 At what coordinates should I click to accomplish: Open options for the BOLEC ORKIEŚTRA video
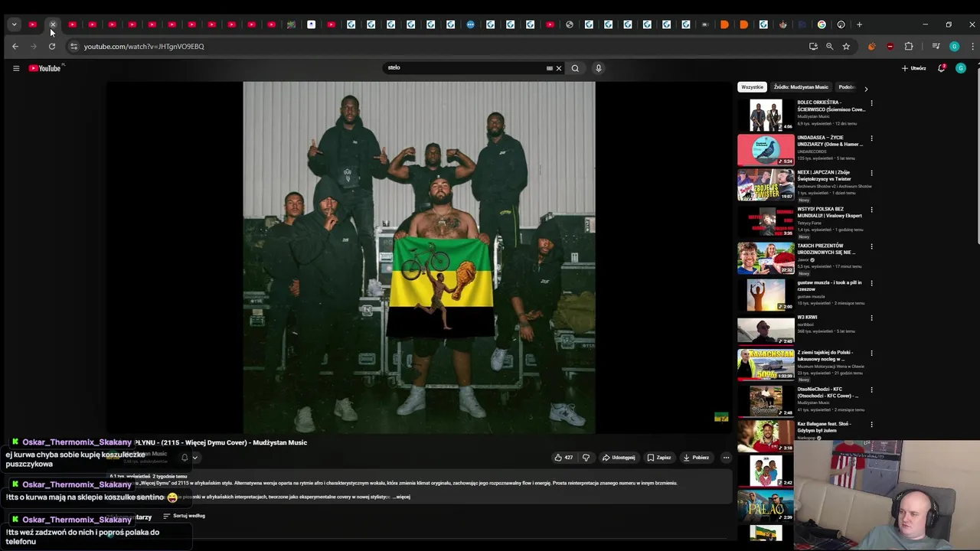pos(871,103)
